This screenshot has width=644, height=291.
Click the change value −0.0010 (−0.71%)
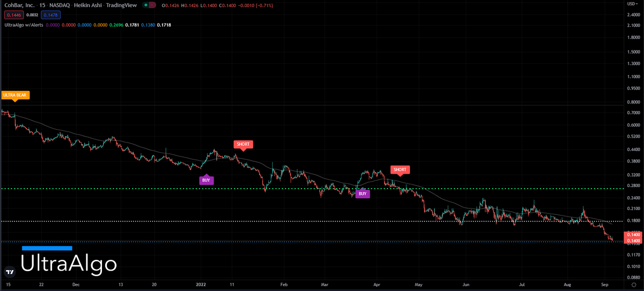[254, 5]
